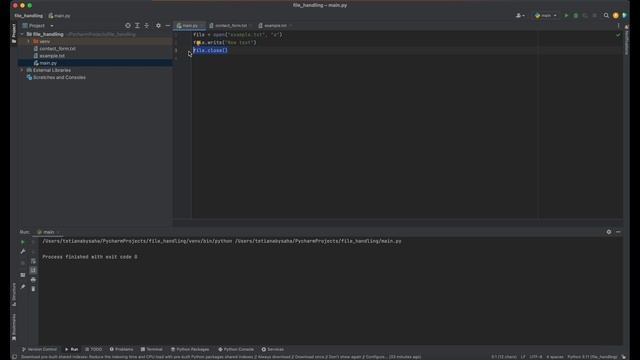The height and width of the screenshot is (360, 640).
Task: Open the user account icon dropdown
Action: coord(520,16)
